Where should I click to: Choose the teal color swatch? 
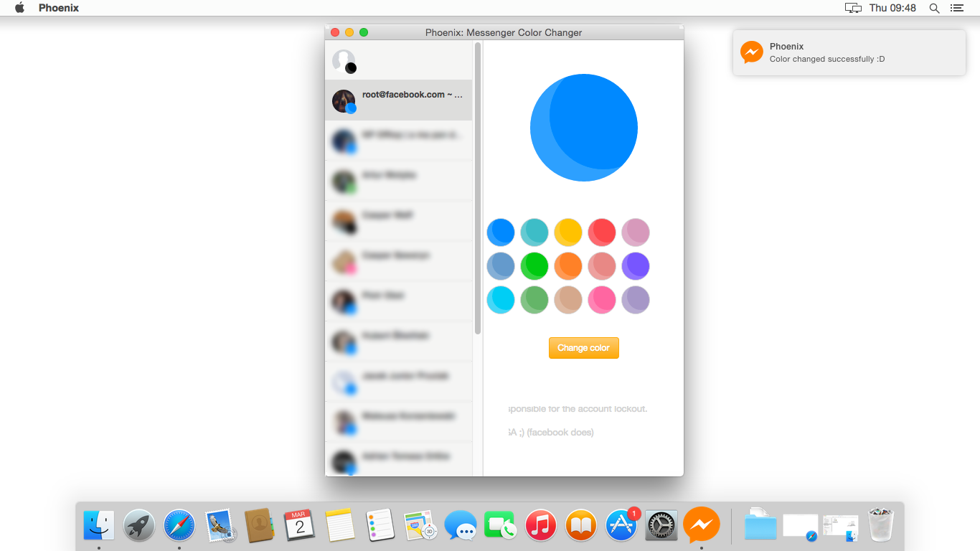pos(534,232)
